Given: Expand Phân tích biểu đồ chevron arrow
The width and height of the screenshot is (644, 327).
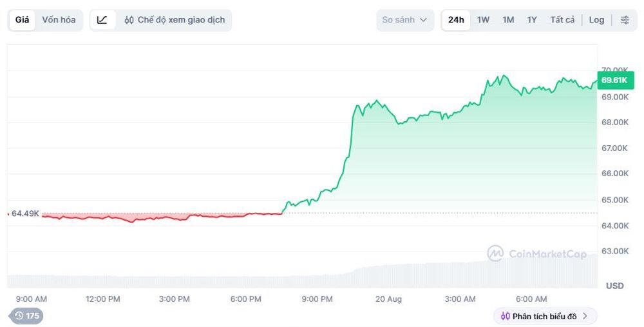Looking at the screenshot, I should pos(585,316).
